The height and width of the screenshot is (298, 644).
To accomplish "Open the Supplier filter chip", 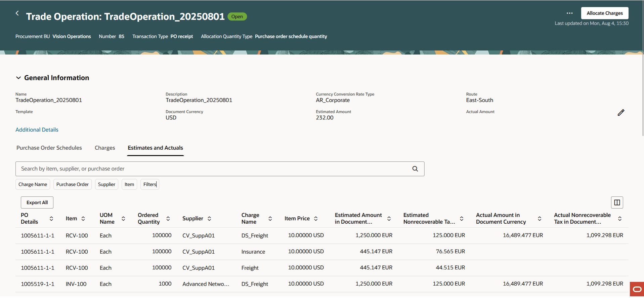I will tap(106, 184).
